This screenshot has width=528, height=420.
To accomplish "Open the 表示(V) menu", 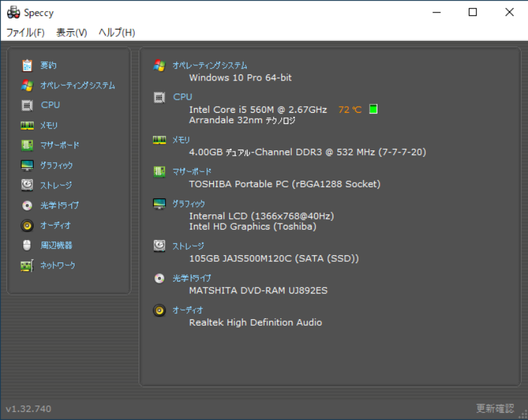I will 71,32.
